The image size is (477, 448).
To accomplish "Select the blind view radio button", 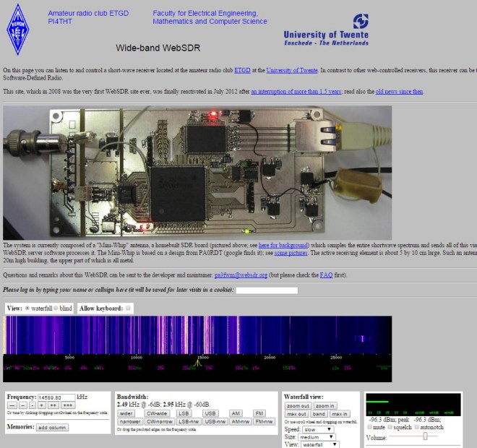I will click(57, 308).
